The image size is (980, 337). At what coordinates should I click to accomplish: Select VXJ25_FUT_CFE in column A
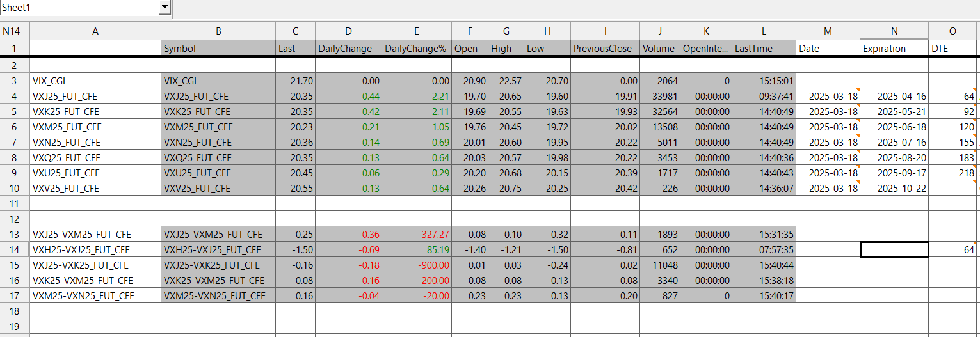pyautogui.click(x=95, y=97)
